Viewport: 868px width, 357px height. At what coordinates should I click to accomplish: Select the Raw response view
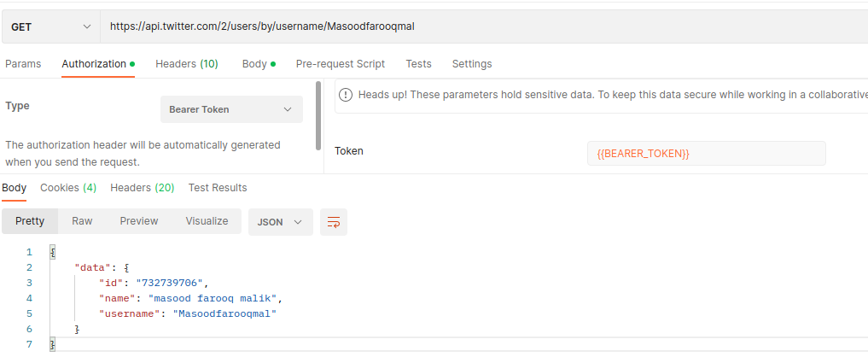[x=82, y=221]
